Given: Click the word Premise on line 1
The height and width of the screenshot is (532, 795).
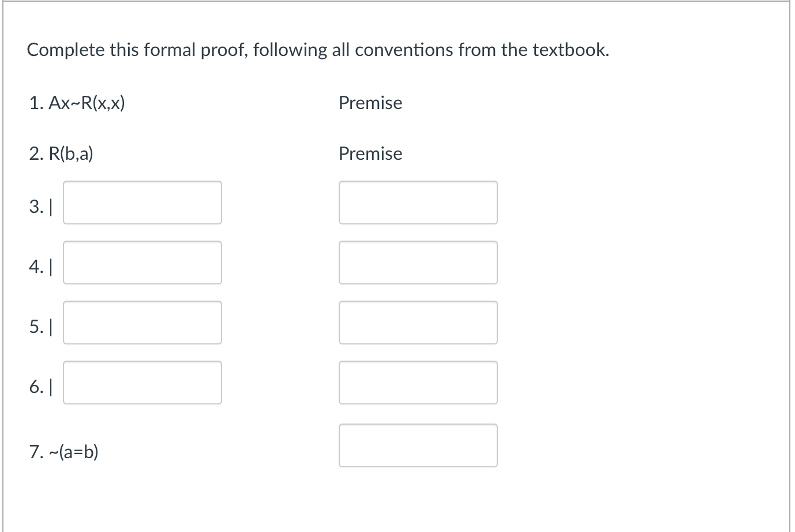Looking at the screenshot, I should (370, 103).
